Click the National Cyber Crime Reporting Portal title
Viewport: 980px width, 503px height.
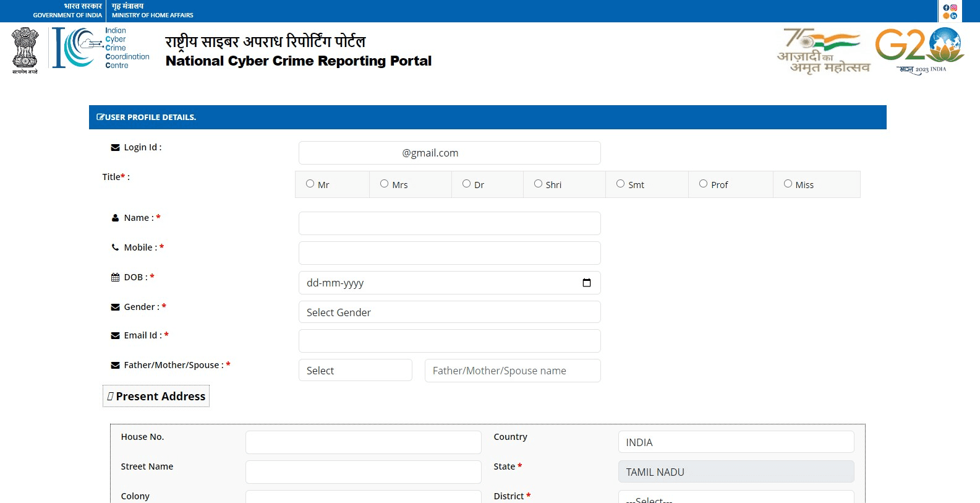(299, 61)
